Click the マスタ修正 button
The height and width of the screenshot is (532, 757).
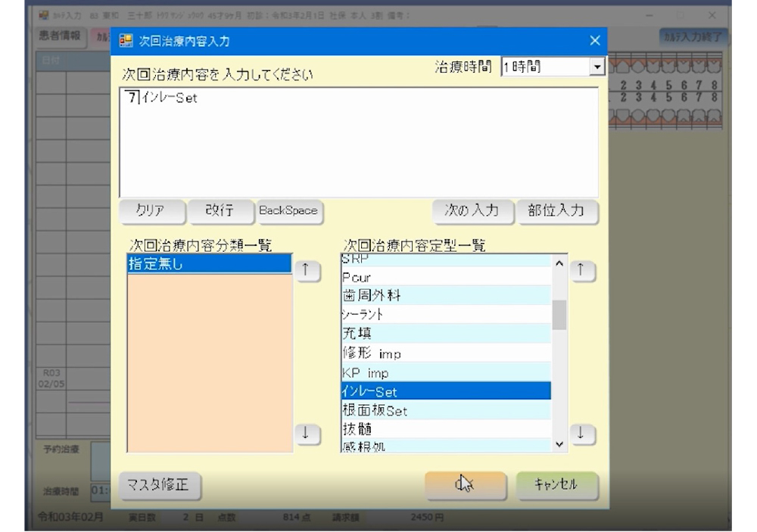(x=160, y=486)
